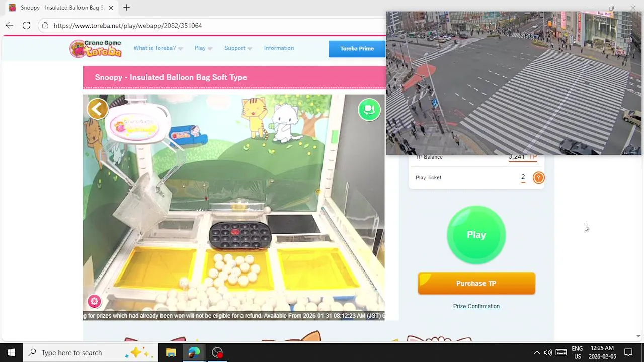Open the Support dropdown menu
The height and width of the screenshot is (362, 644).
(x=238, y=48)
